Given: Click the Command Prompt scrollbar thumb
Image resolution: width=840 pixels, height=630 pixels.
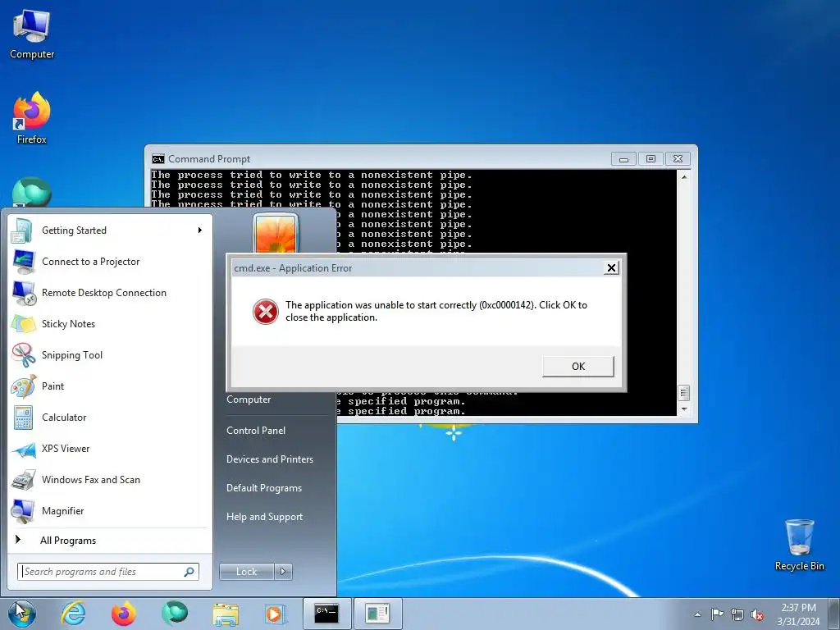Looking at the screenshot, I should tap(684, 393).
